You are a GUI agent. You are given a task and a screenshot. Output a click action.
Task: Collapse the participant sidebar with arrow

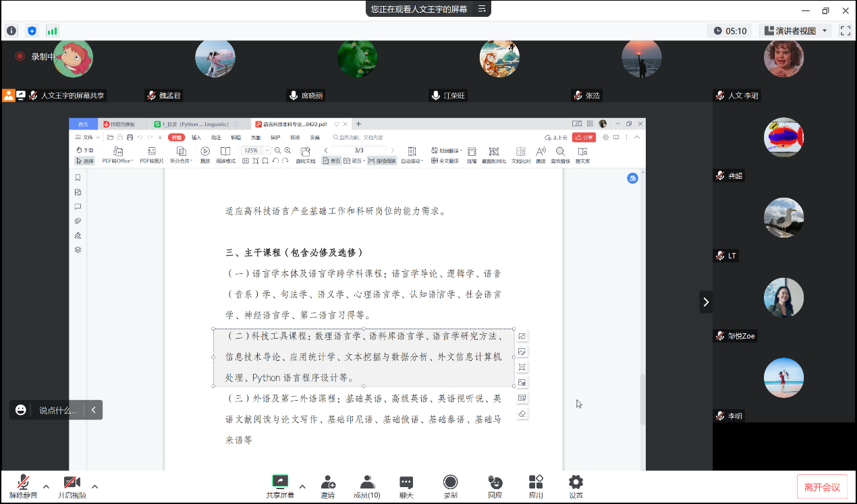tap(706, 302)
